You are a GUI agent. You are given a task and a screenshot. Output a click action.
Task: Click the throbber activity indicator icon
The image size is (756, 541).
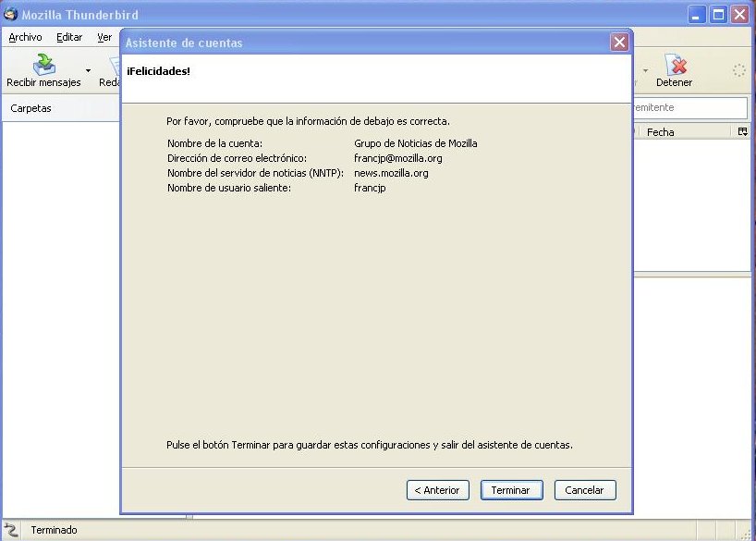739,70
